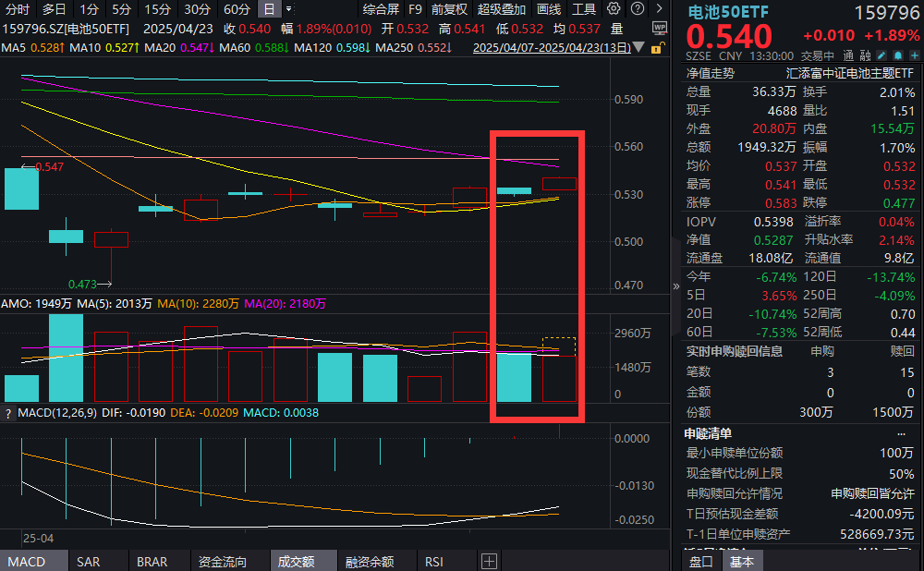Viewport: 924px width, 571px height.
Task: Click the 融 margin tag
Action: (x=865, y=56)
